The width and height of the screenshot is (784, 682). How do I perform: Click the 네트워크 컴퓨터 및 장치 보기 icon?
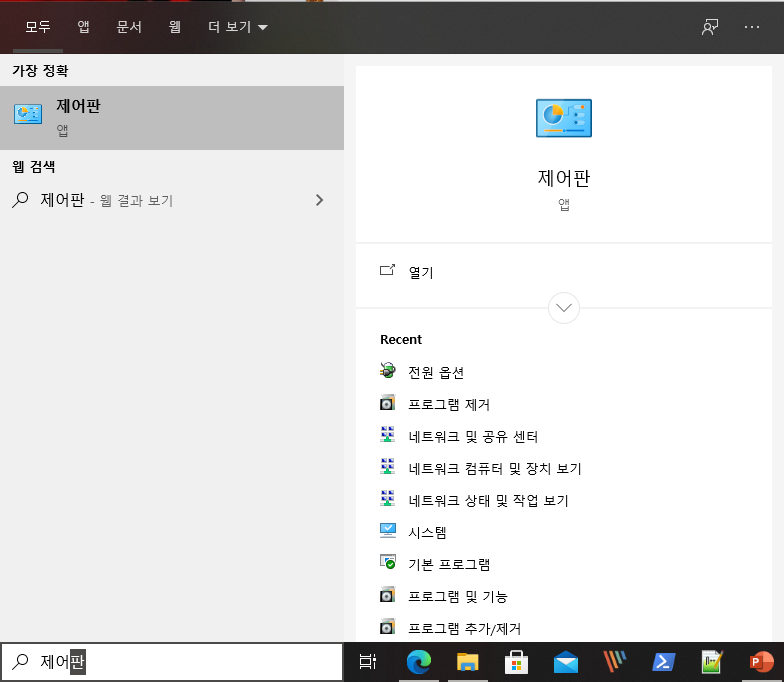click(388, 466)
